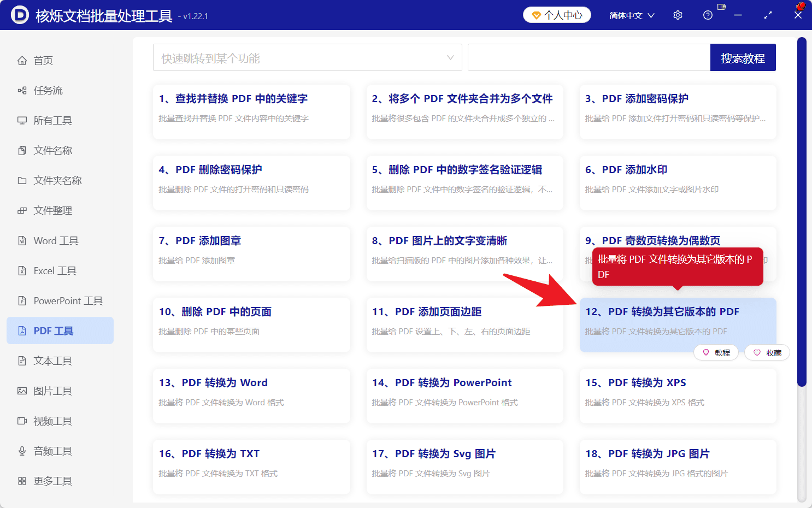
Task: Click the monitor icon beside 所有工具
Action: point(22,121)
